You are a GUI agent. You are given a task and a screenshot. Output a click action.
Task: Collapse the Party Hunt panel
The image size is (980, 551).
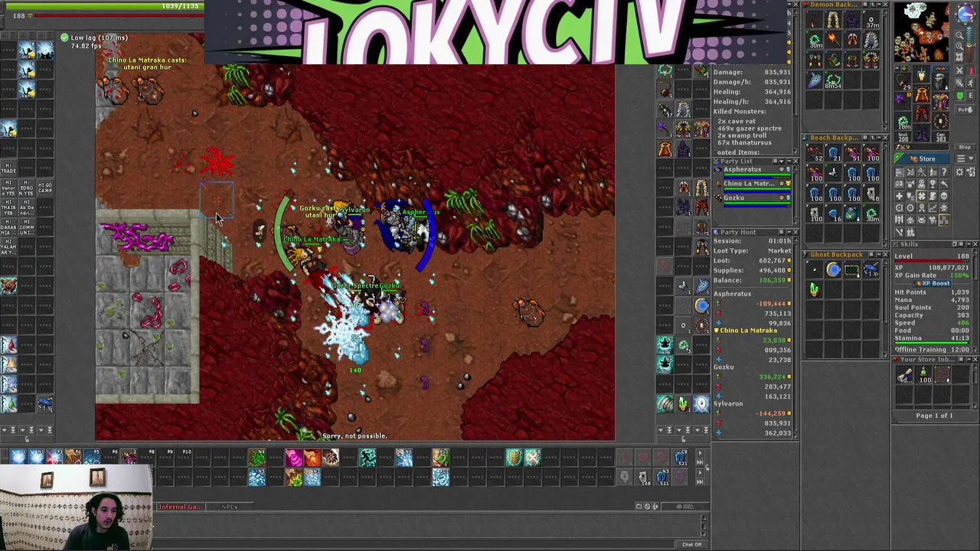click(789, 232)
